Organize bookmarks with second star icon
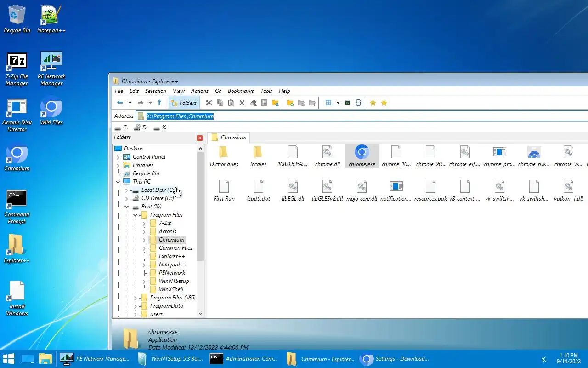The width and height of the screenshot is (588, 368). [384, 103]
